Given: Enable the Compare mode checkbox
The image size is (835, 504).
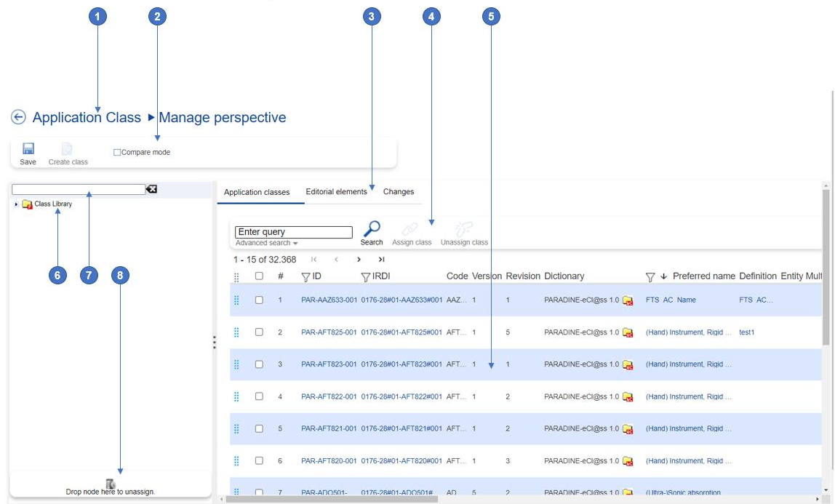Looking at the screenshot, I should click(x=117, y=153).
